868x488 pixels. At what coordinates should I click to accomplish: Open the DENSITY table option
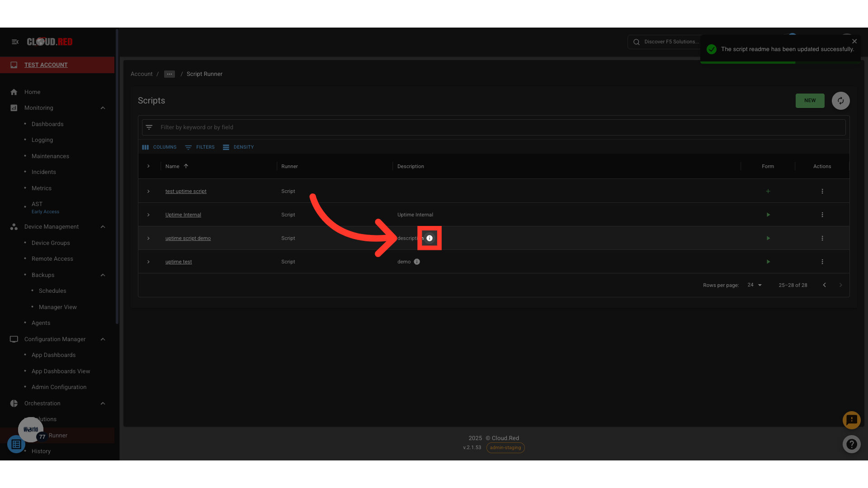click(x=238, y=147)
